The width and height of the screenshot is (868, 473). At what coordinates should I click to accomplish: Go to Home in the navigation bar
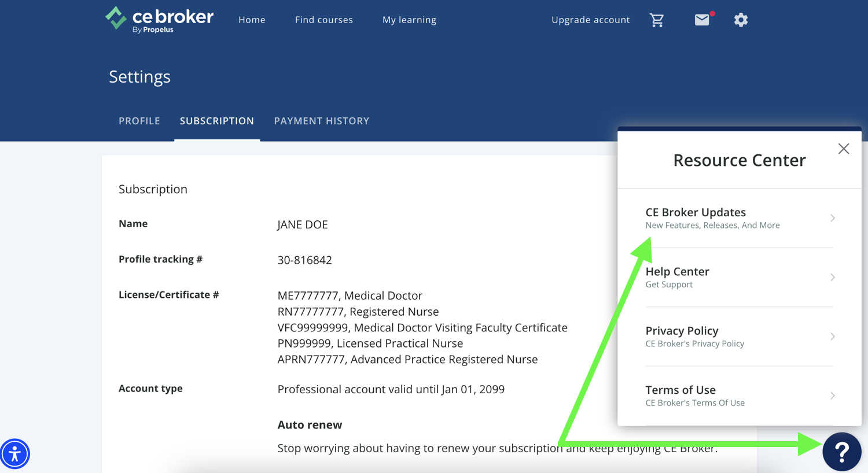252,20
